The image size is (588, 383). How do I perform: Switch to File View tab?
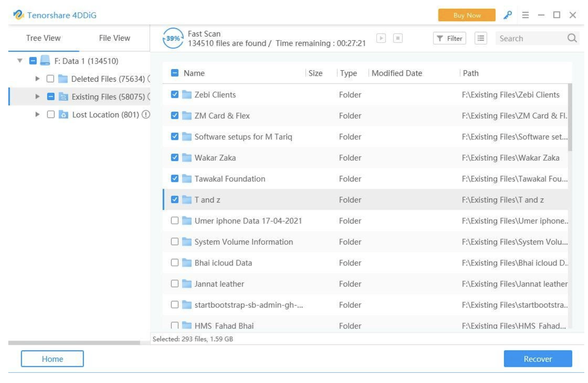click(x=114, y=38)
